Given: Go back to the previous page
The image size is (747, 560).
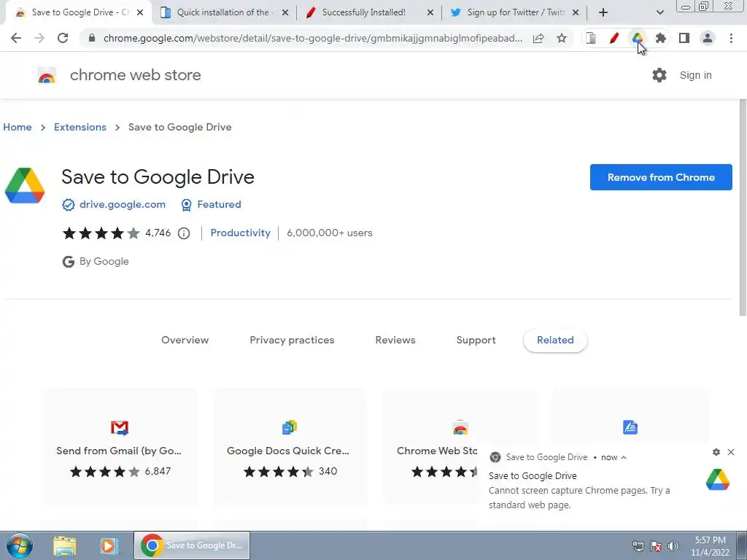Looking at the screenshot, I should point(16,38).
